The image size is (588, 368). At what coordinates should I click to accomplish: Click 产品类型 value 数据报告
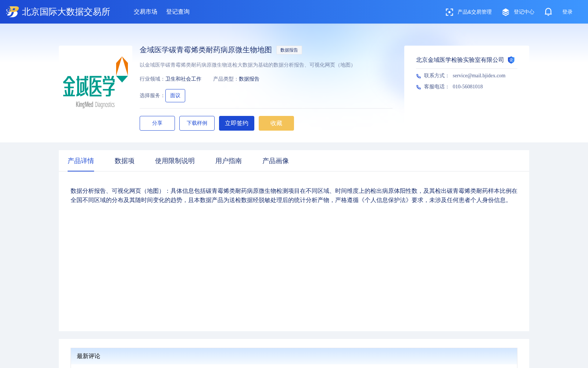point(249,79)
